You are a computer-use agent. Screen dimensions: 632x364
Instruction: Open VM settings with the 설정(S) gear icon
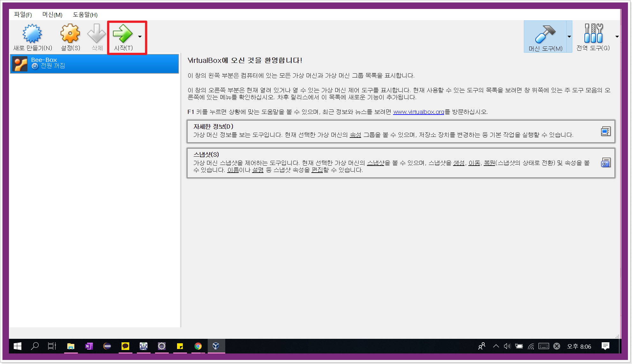click(x=70, y=33)
